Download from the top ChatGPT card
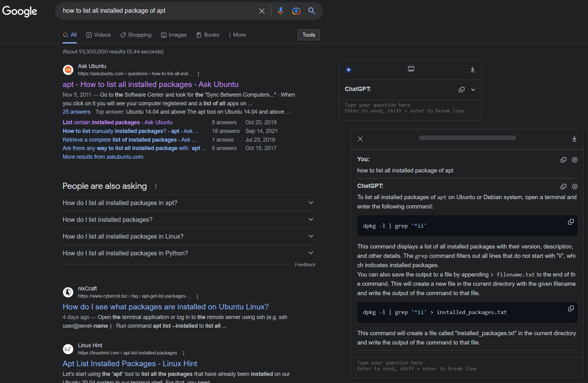 pyautogui.click(x=472, y=70)
